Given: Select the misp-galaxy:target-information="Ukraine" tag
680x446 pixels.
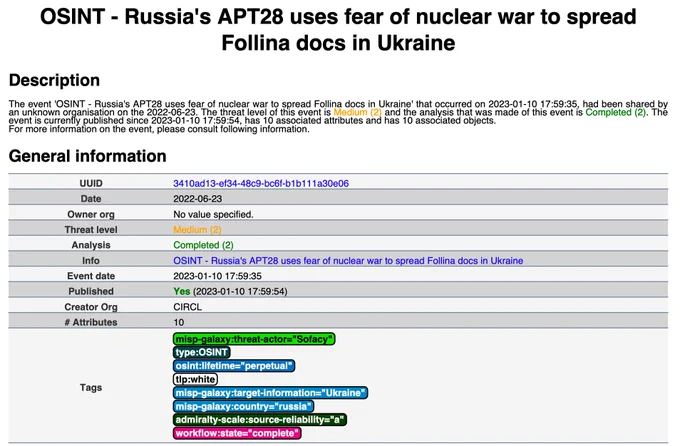Looking at the screenshot, I should coord(270,393).
